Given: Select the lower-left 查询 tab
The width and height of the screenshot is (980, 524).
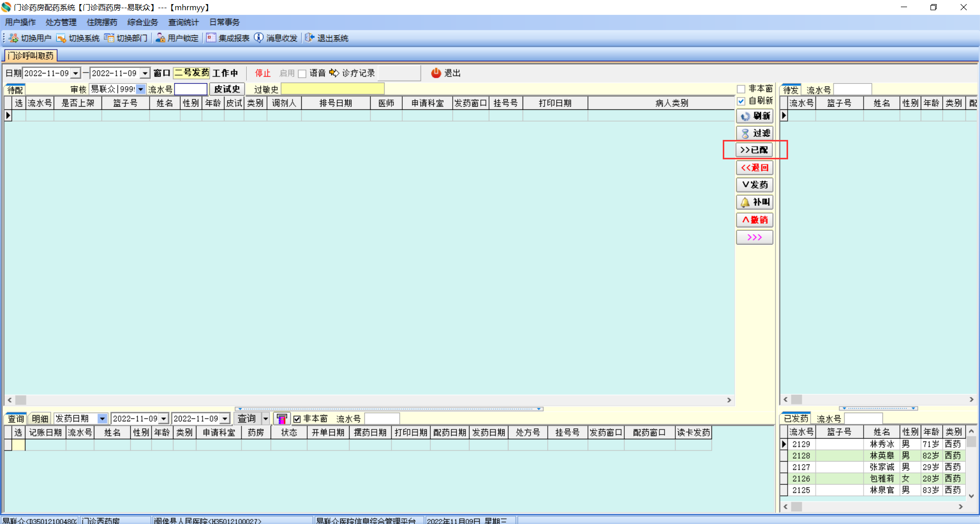Looking at the screenshot, I should [16, 419].
